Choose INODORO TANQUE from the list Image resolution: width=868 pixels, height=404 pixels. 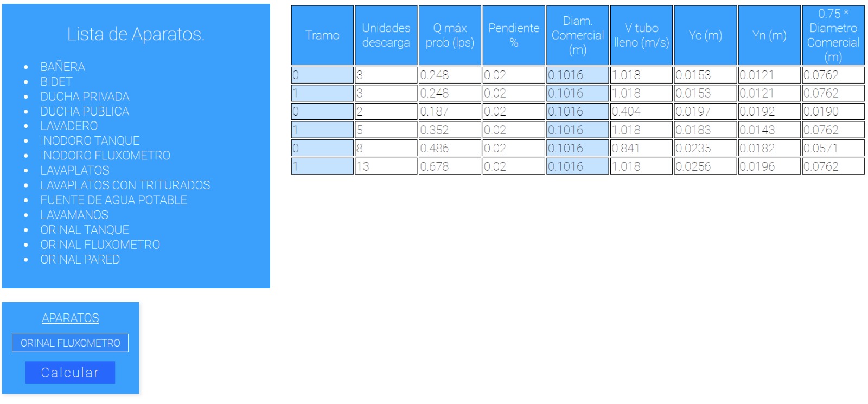point(90,140)
